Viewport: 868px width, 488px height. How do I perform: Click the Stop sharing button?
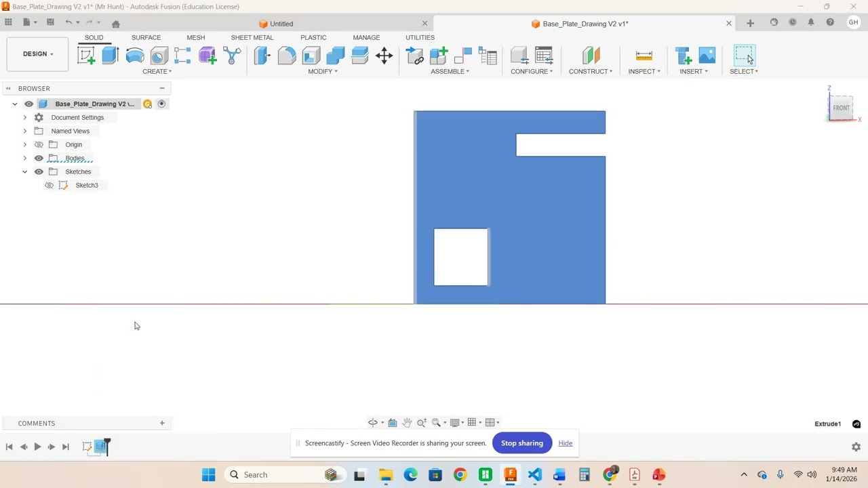click(522, 443)
